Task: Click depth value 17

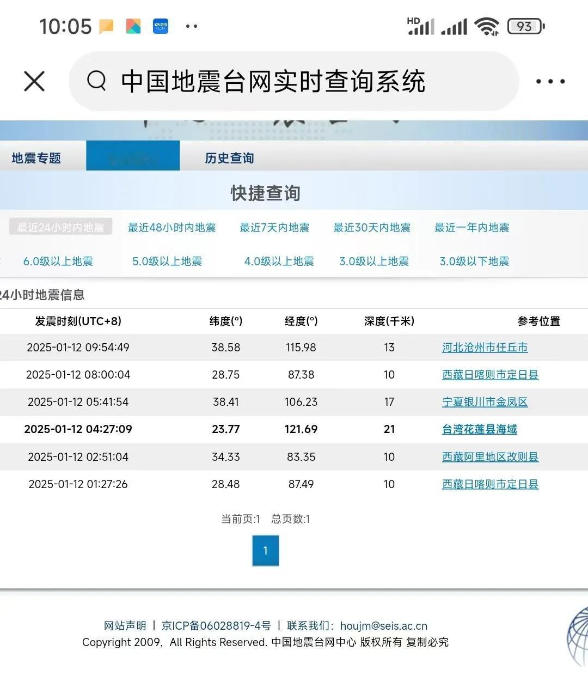Action: click(x=389, y=402)
